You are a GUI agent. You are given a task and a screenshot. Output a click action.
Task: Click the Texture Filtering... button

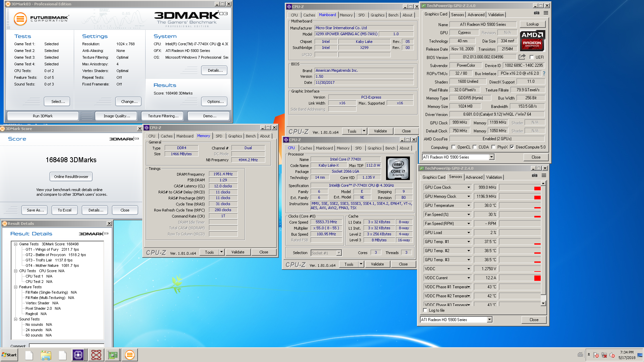pos(163,116)
